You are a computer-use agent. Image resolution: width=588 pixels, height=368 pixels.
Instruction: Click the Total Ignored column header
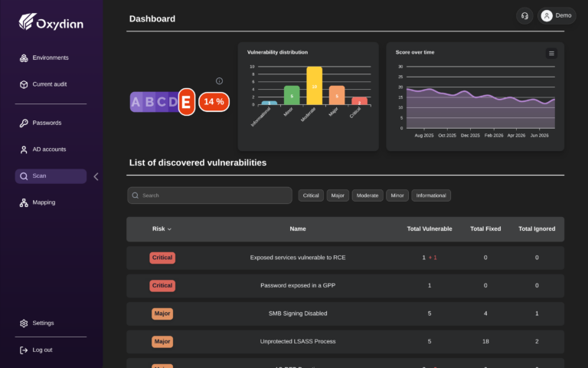pyautogui.click(x=537, y=228)
